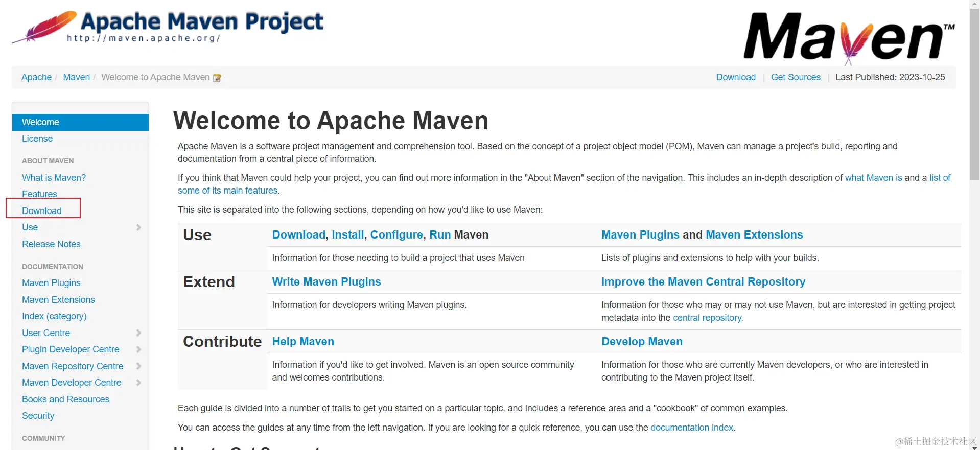
Task: Click Run link in Use row
Action: click(x=440, y=235)
